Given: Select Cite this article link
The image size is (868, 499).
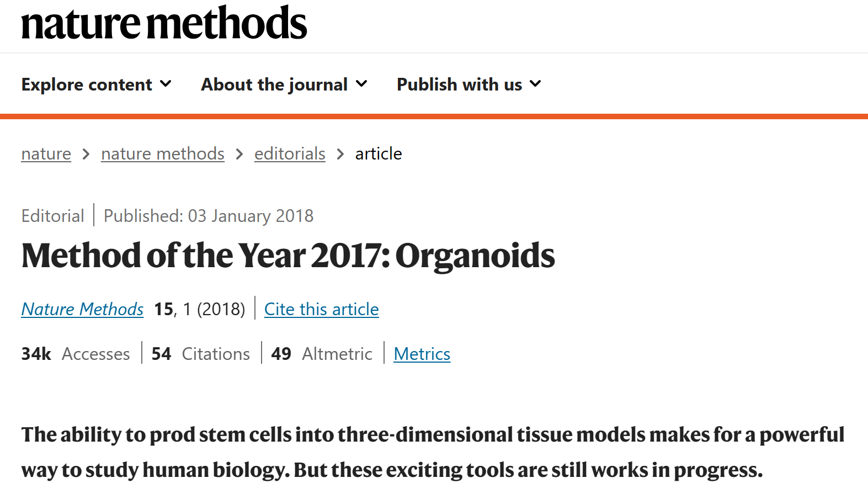Looking at the screenshot, I should click(x=322, y=309).
